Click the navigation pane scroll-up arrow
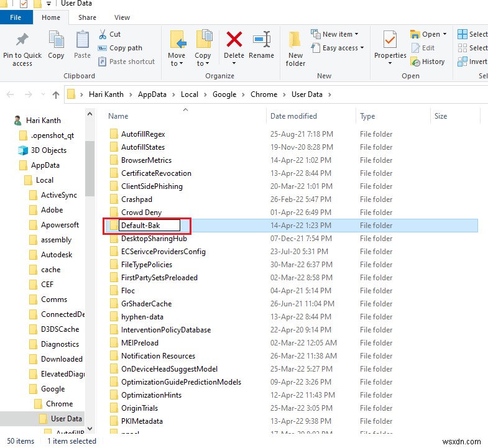Viewport: 488px width, 448px height. (90, 114)
